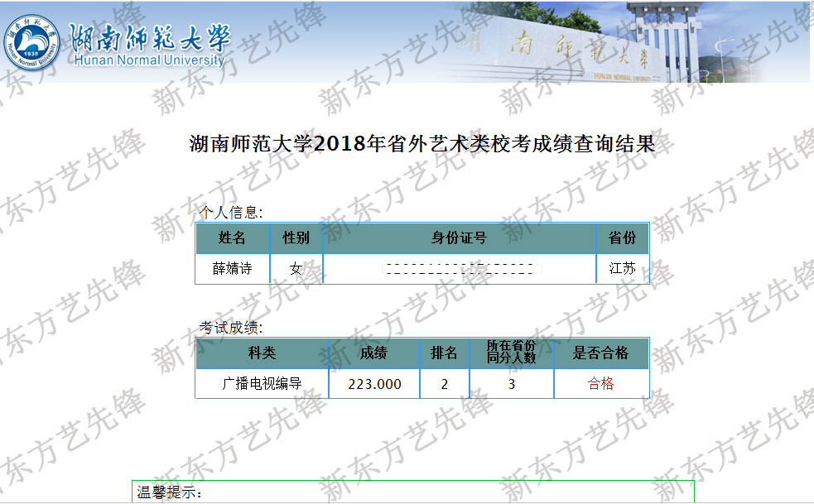This screenshot has height=504, width=814.
Task: Click the 性别 column header
Action: point(296,238)
